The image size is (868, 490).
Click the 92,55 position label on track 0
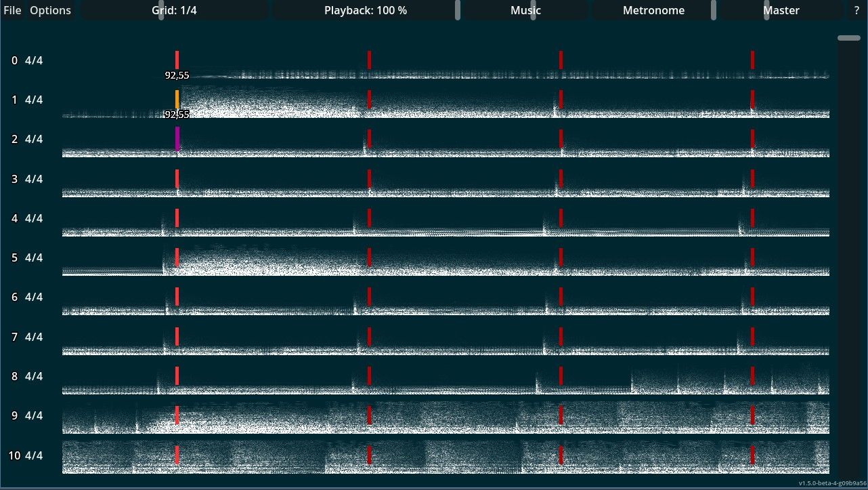pos(176,75)
